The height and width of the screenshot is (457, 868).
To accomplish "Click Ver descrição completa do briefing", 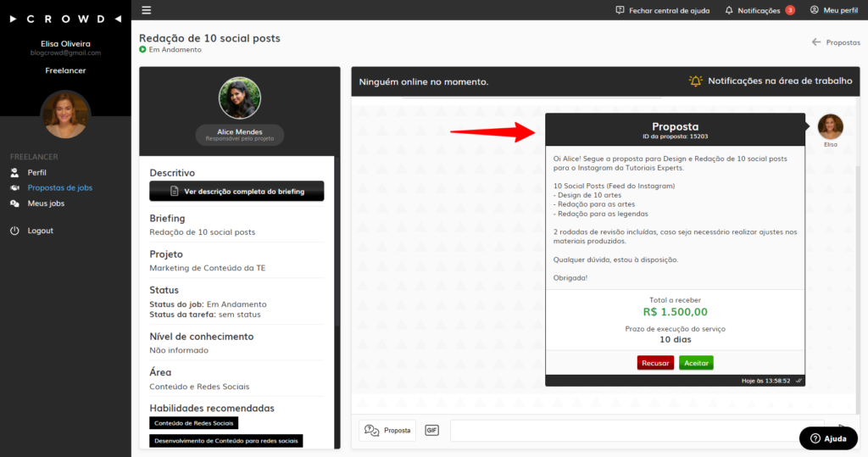I will click(237, 191).
